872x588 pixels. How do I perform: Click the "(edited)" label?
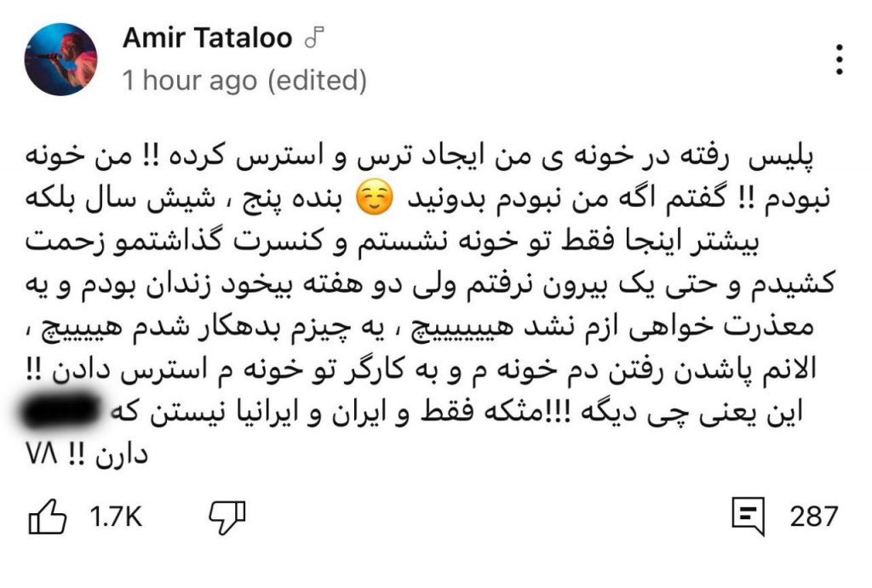pos(317,81)
